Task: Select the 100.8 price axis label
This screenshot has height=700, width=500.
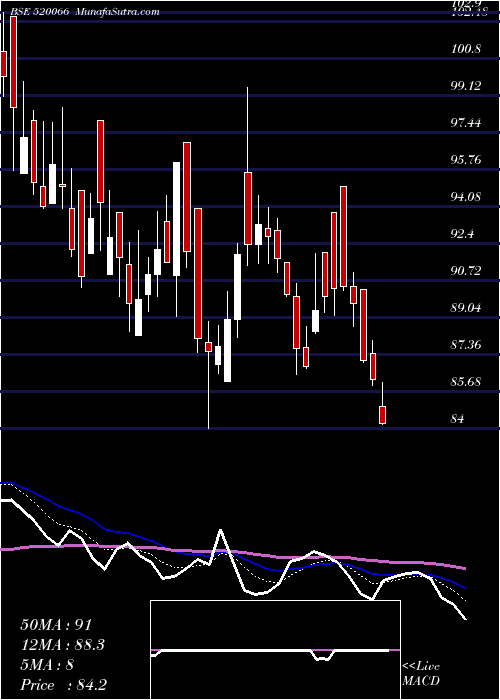Action: coord(466,48)
